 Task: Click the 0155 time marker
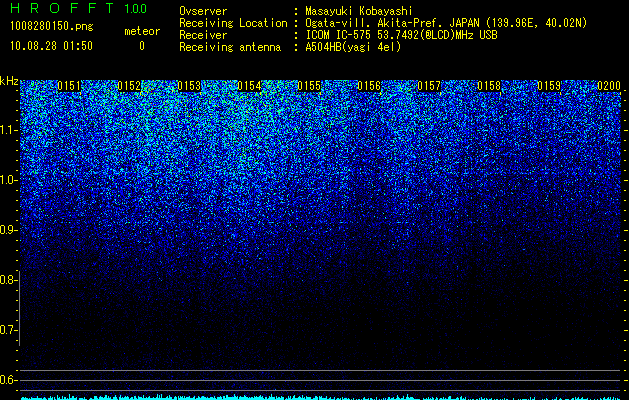(x=309, y=86)
